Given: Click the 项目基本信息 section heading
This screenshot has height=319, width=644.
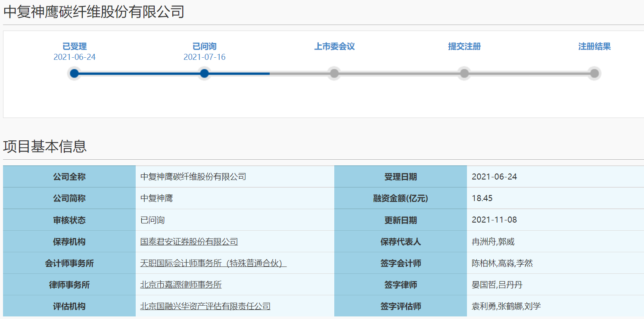Looking at the screenshot, I should coord(45,147).
